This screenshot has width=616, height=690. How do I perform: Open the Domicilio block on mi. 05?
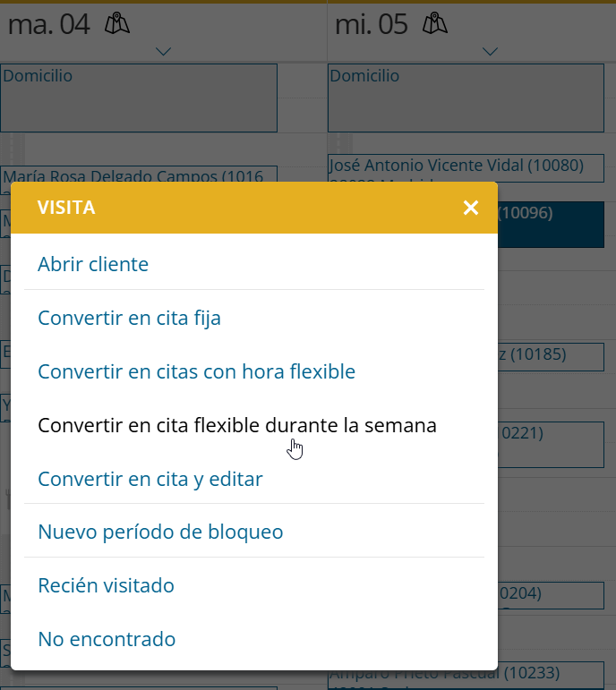[x=466, y=98]
